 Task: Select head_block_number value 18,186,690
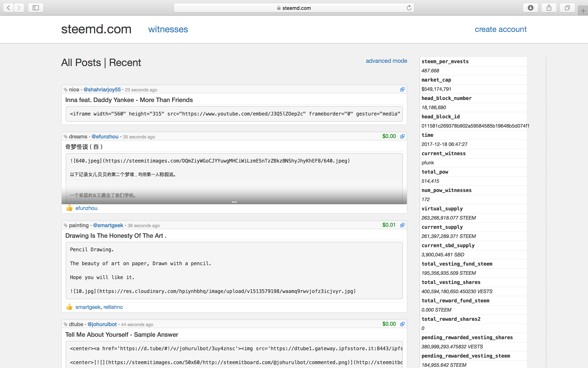pos(434,108)
